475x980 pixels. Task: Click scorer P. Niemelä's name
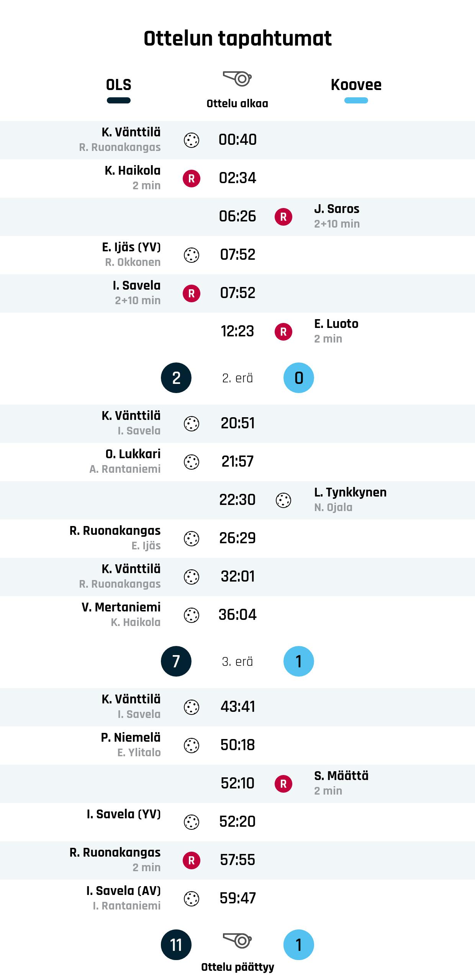[131, 737]
